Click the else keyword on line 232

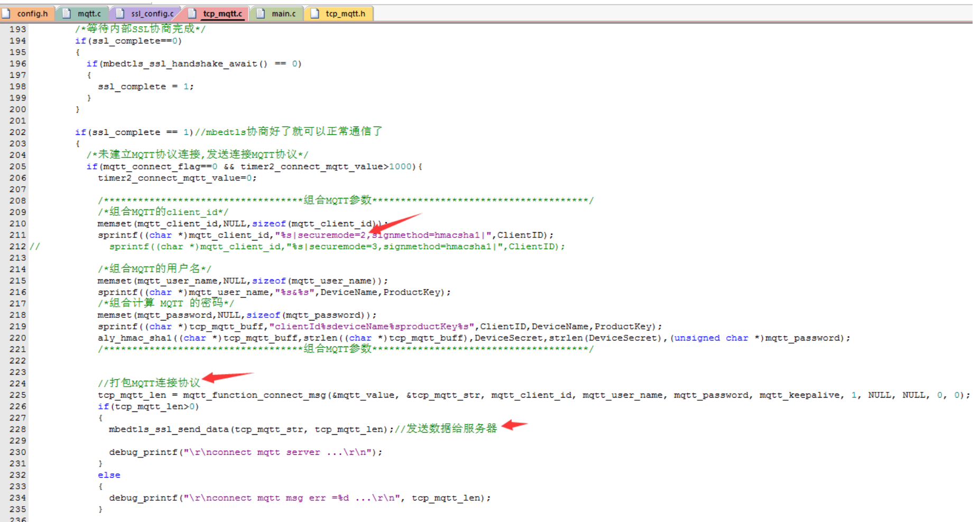(x=109, y=475)
